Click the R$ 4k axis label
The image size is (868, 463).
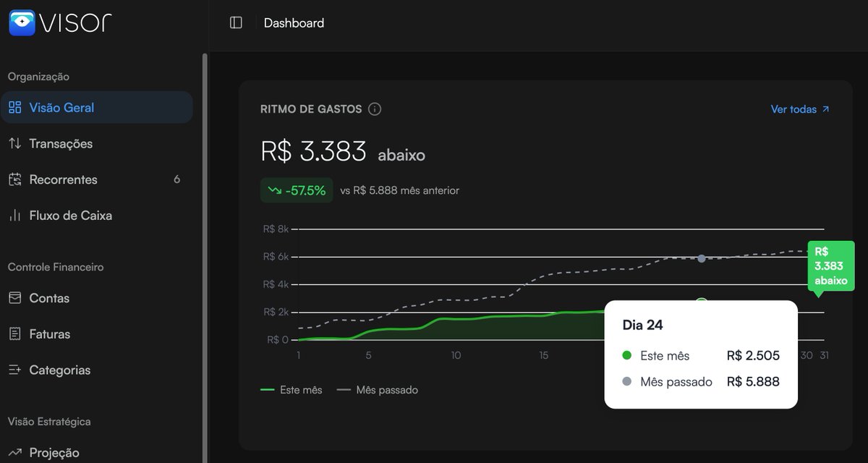click(276, 284)
